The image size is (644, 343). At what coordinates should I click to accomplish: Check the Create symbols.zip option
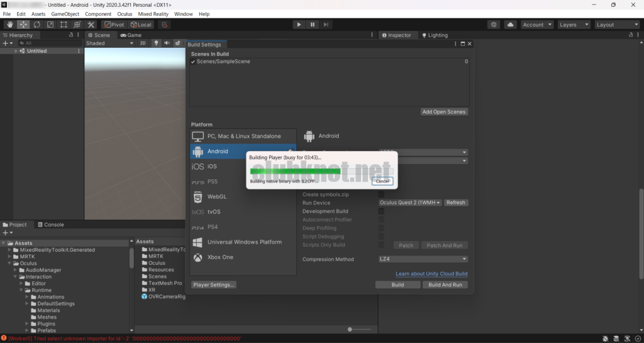click(x=381, y=194)
